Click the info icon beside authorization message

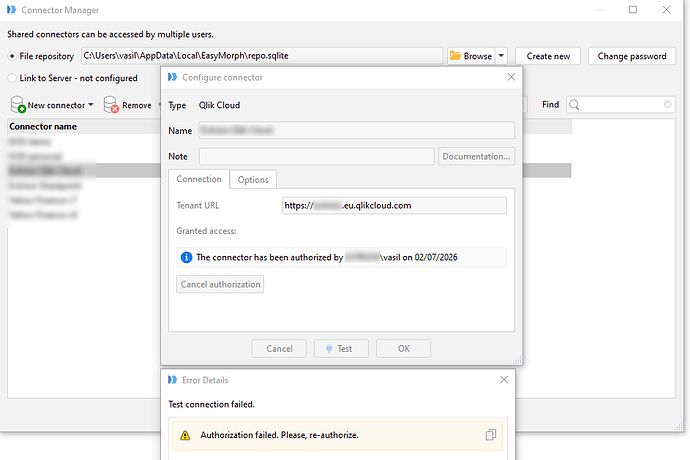(x=186, y=257)
